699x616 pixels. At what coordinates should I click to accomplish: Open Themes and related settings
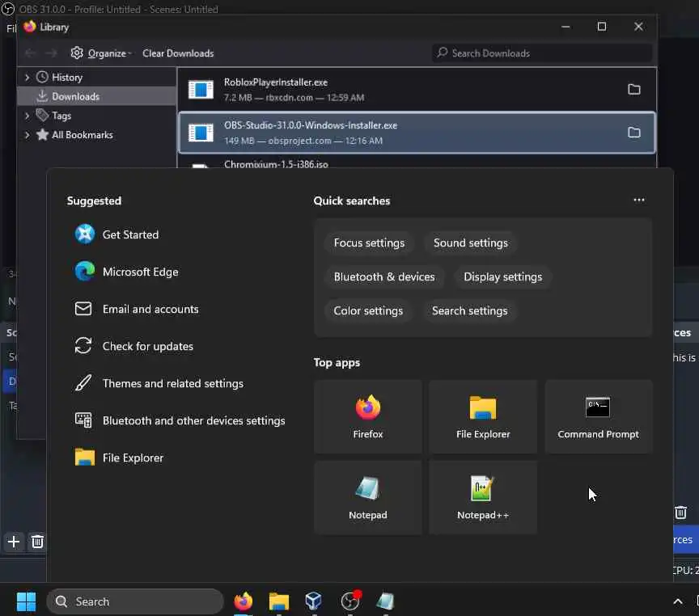pos(159,383)
